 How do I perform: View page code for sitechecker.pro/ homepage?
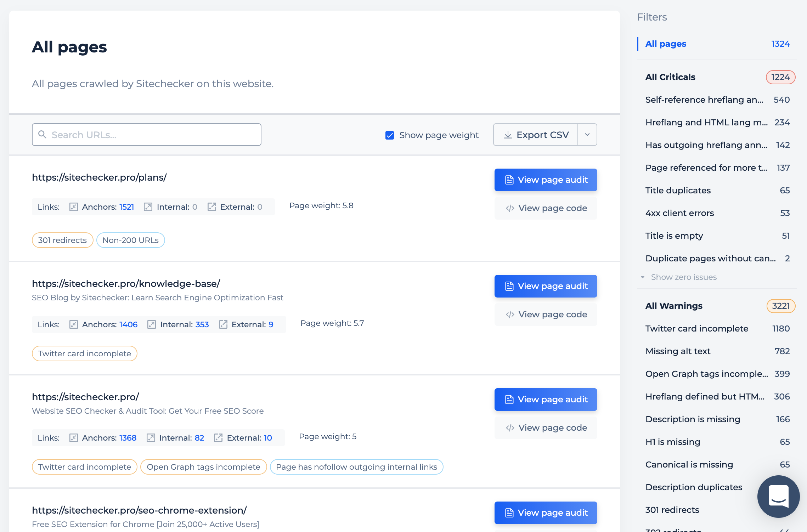click(546, 428)
